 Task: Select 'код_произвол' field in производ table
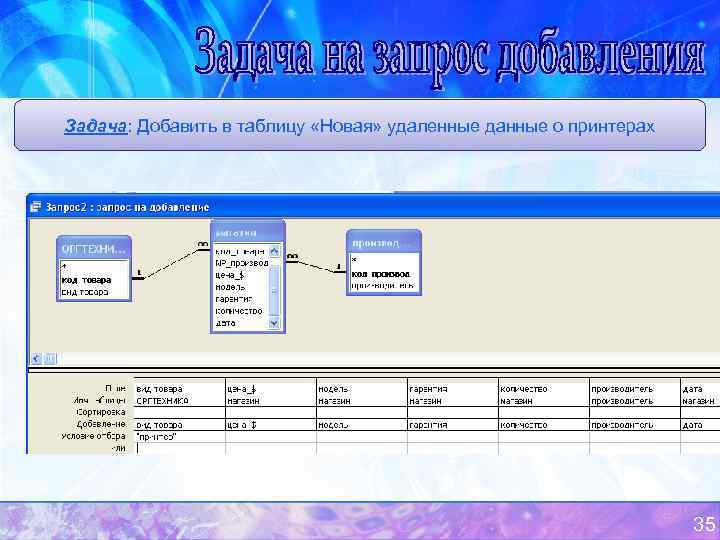383,274
